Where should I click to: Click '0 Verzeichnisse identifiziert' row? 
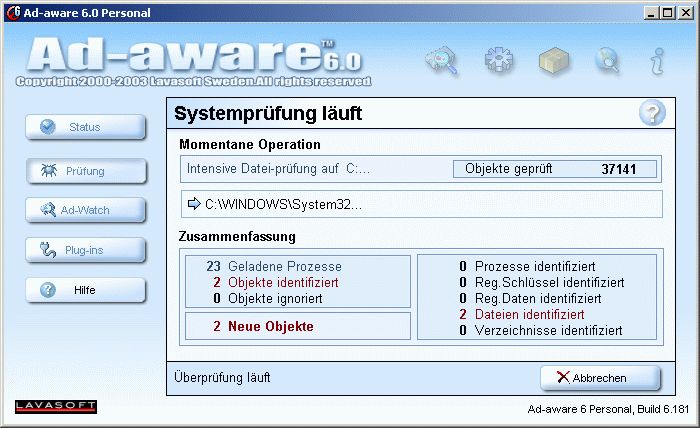tap(541, 331)
